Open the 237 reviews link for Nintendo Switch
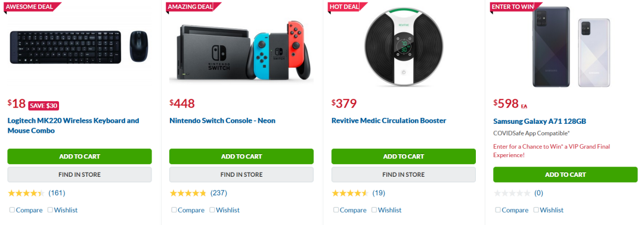644x225 pixels. point(218,193)
